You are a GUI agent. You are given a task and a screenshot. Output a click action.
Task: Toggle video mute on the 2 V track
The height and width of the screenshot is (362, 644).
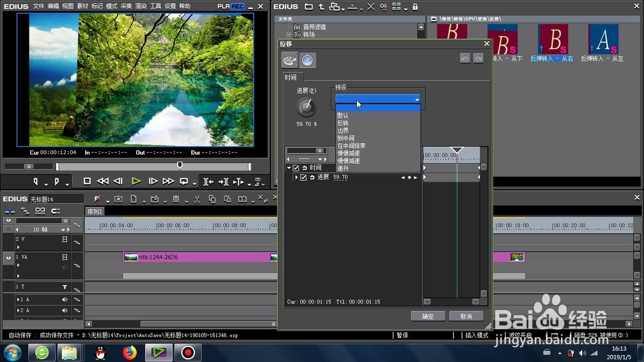coord(64,239)
